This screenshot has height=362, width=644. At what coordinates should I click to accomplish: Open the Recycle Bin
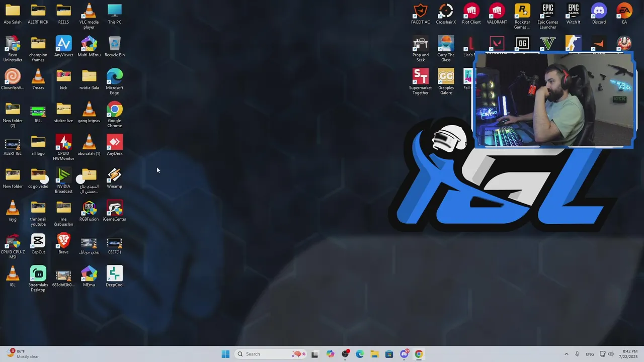point(115,47)
